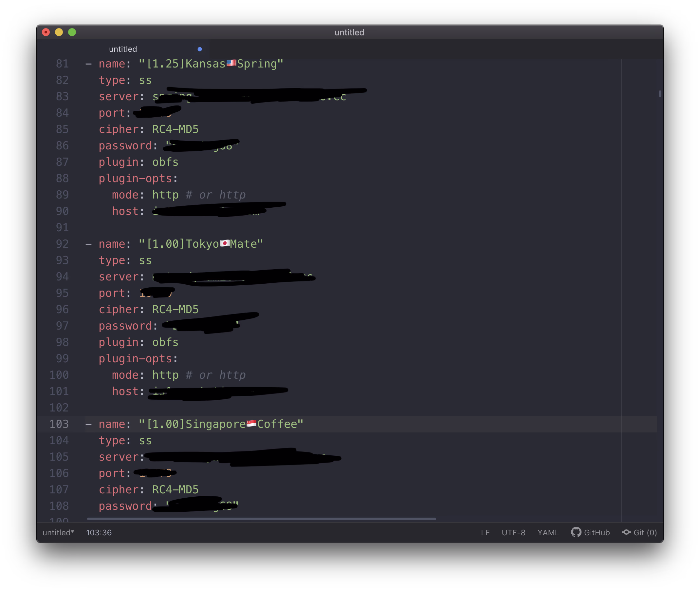Click the Git (0) status label
Image resolution: width=700 pixels, height=591 pixels.
(645, 532)
